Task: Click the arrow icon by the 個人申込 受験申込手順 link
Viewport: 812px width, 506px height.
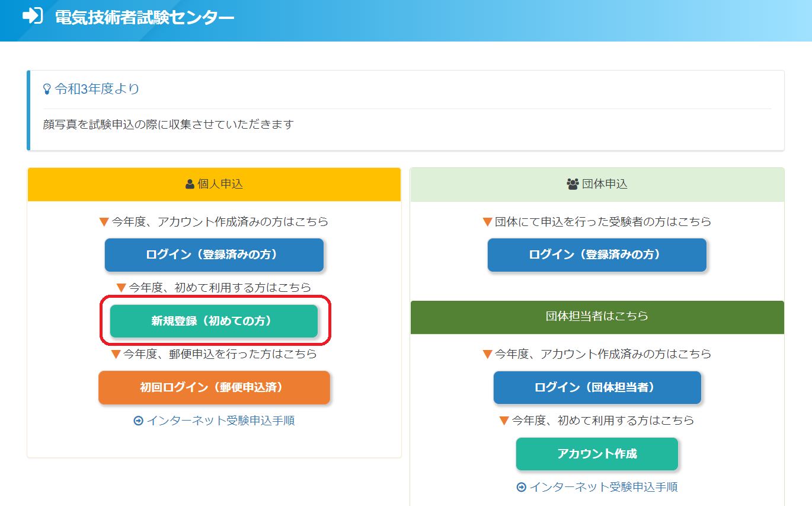Action: (139, 421)
